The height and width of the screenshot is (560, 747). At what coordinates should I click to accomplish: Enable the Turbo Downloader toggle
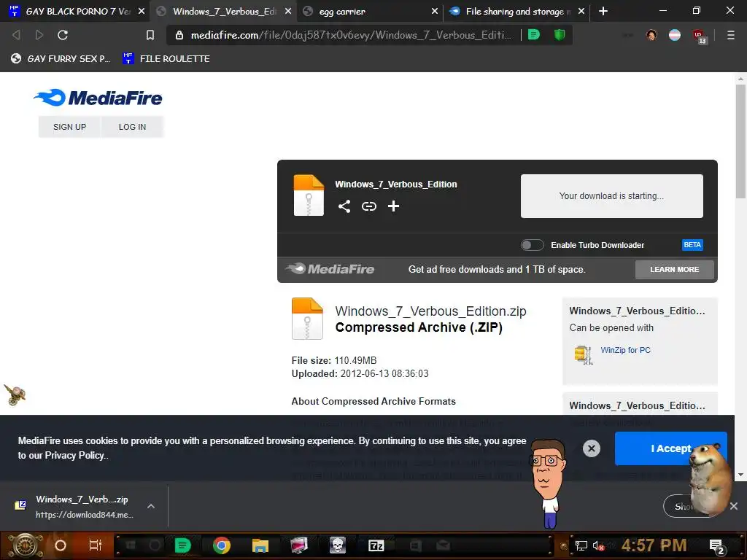532,245
